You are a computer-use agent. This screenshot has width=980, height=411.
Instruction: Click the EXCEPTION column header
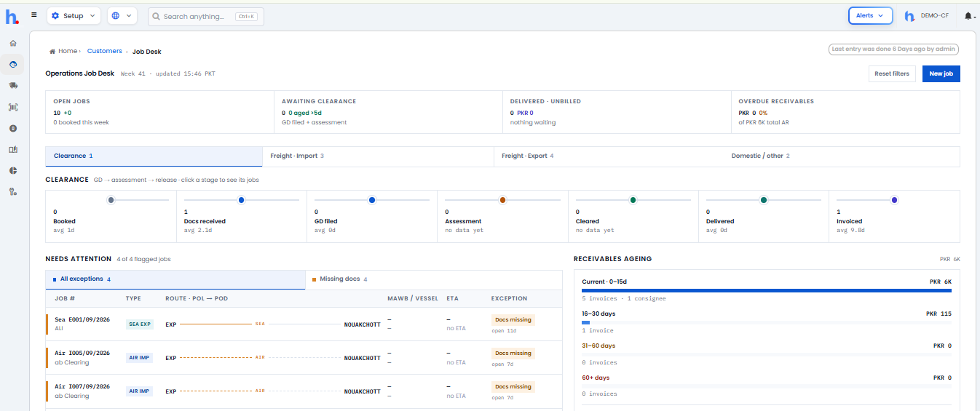point(509,298)
